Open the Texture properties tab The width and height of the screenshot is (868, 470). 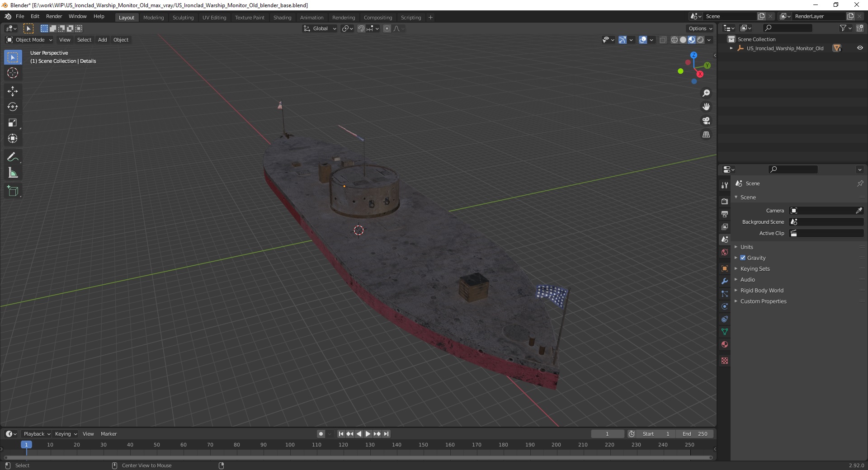[x=725, y=361]
